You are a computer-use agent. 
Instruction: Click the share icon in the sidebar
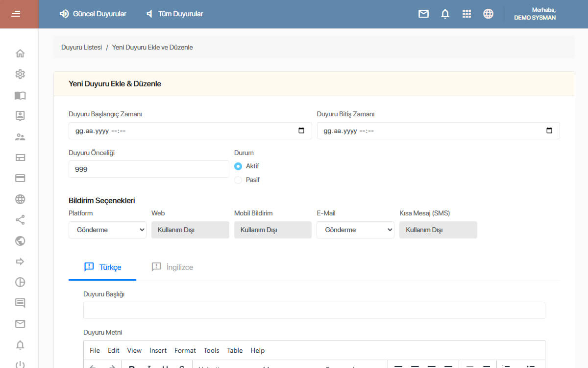20,220
